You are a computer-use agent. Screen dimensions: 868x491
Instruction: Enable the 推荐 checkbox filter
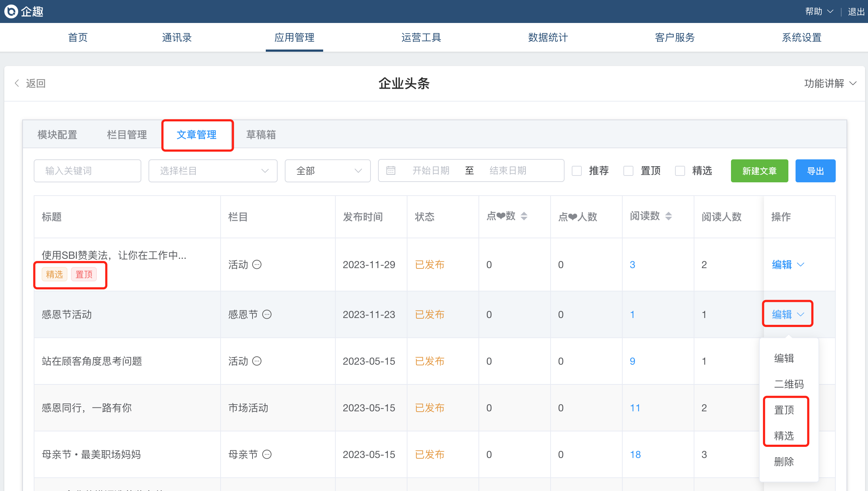click(577, 171)
